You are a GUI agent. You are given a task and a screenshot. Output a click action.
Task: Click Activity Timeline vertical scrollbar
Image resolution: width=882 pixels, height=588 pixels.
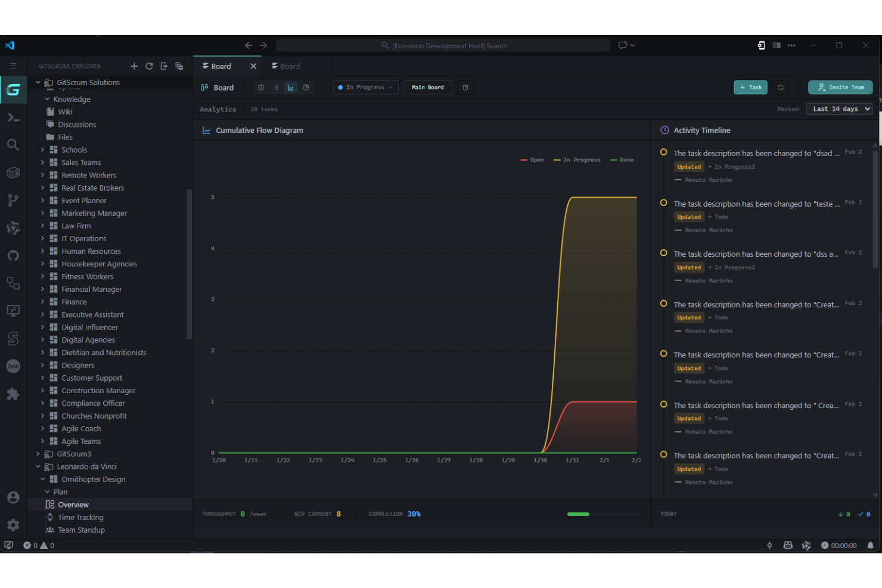tap(875, 209)
